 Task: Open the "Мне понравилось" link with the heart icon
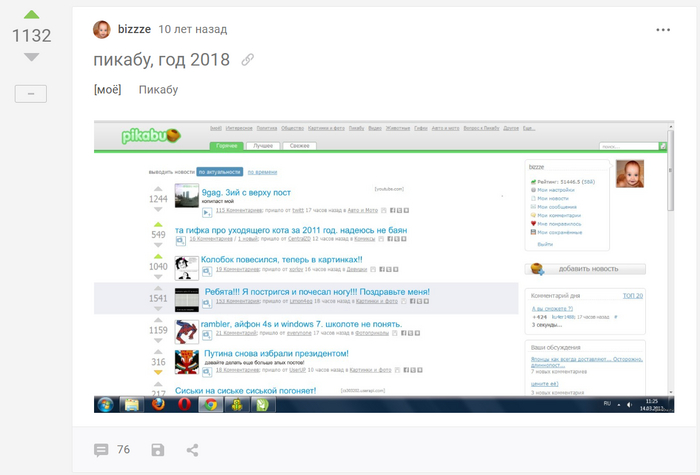click(x=559, y=224)
